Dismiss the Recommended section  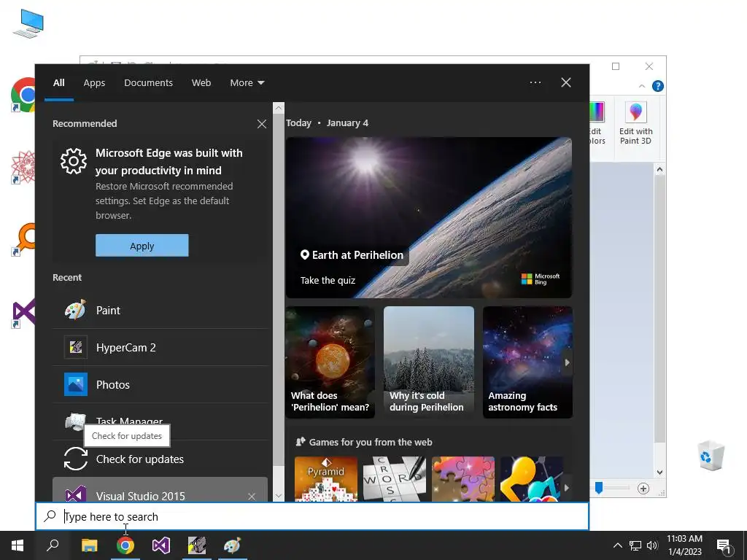pos(262,124)
